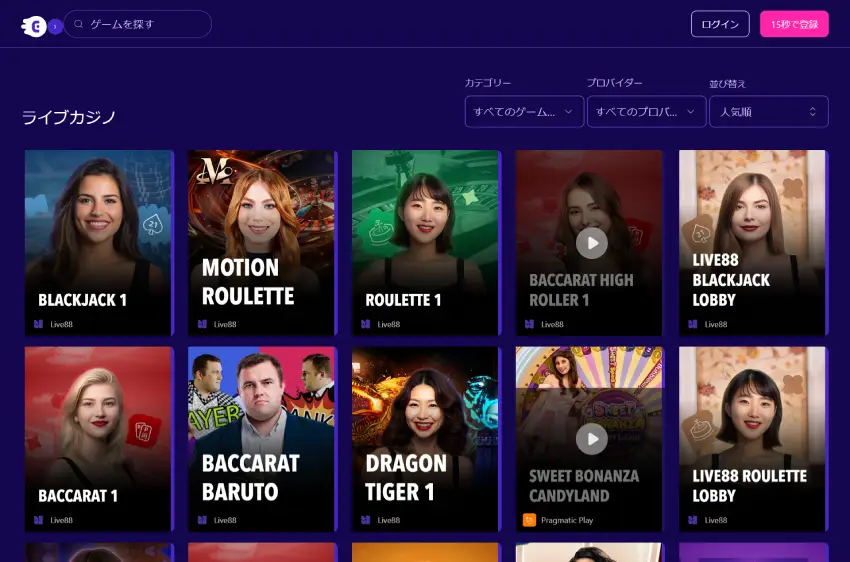Focus the ゲームを探す search field

138,24
